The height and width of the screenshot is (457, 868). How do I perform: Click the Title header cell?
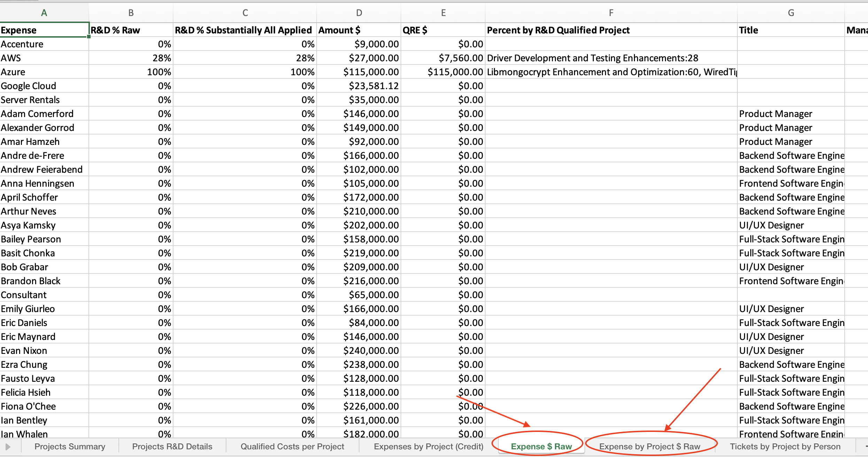pyautogui.click(x=791, y=30)
